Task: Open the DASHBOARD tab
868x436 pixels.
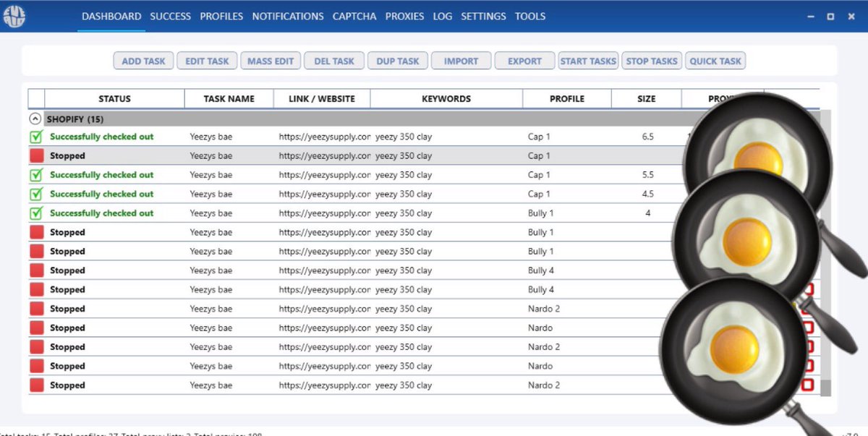Action: click(x=111, y=16)
